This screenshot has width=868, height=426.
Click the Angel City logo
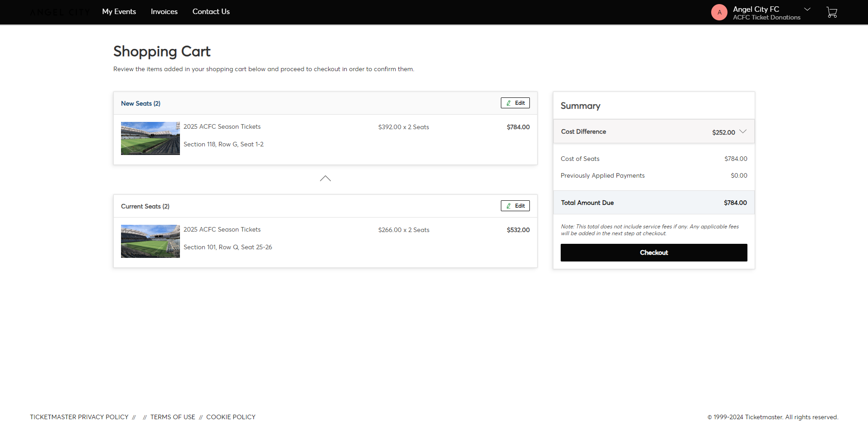click(60, 12)
